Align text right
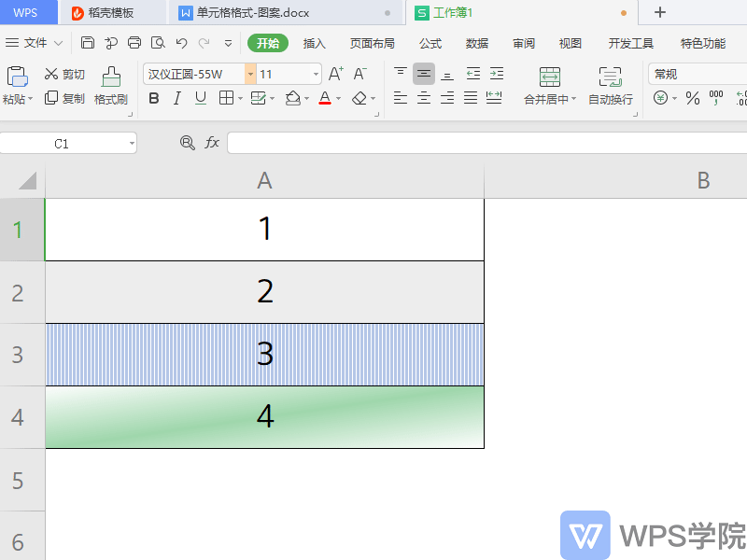747x560 pixels. coord(447,98)
